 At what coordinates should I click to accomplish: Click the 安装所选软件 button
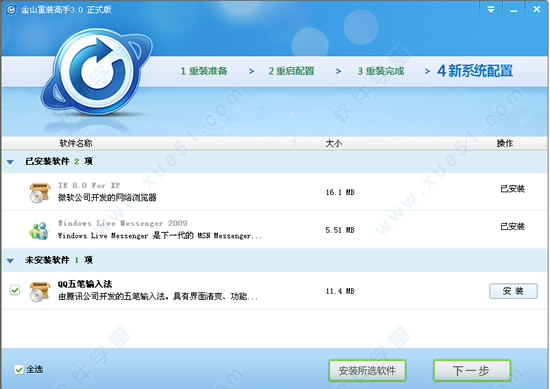[367, 370]
